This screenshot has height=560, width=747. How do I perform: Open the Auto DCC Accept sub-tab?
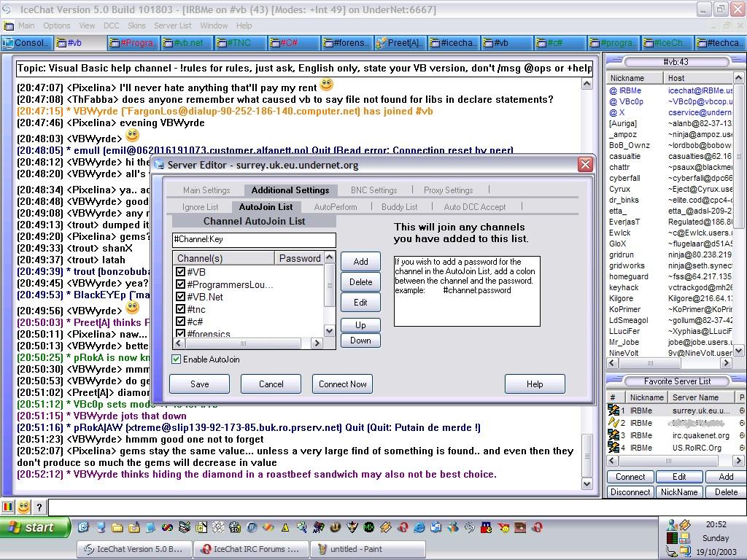pyautogui.click(x=474, y=206)
